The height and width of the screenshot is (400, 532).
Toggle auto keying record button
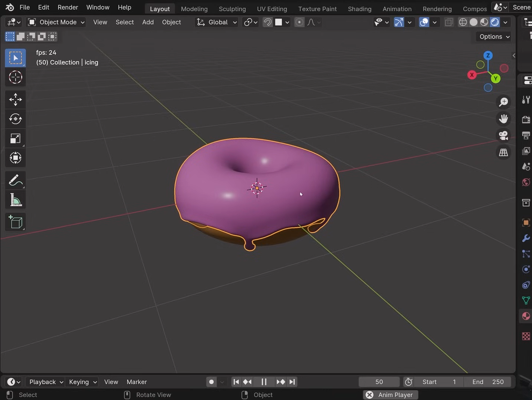pyautogui.click(x=211, y=382)
